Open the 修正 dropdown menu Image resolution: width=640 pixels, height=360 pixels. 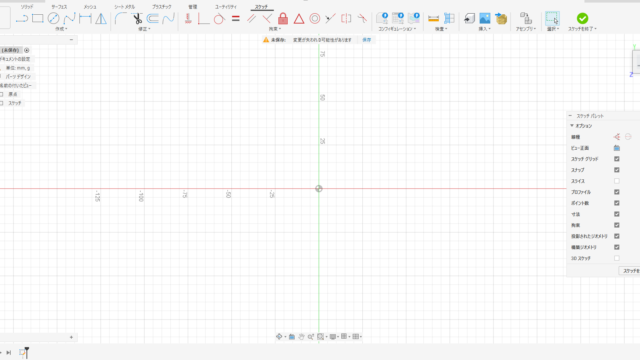point(144,29)
